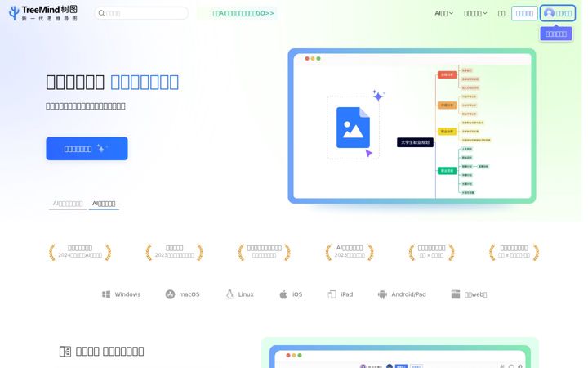Click the macOS App Store icon
Screen dimensions: 588x368
(x=170, y=294)
